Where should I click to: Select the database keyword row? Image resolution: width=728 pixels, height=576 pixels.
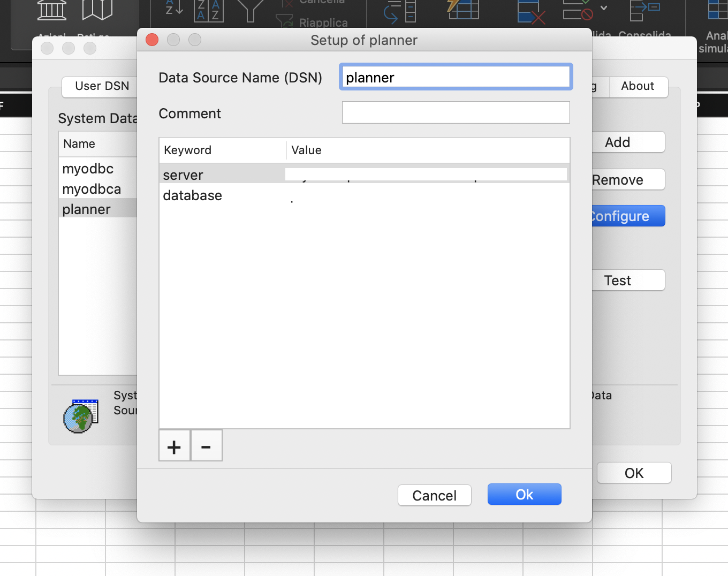point(364,195)
